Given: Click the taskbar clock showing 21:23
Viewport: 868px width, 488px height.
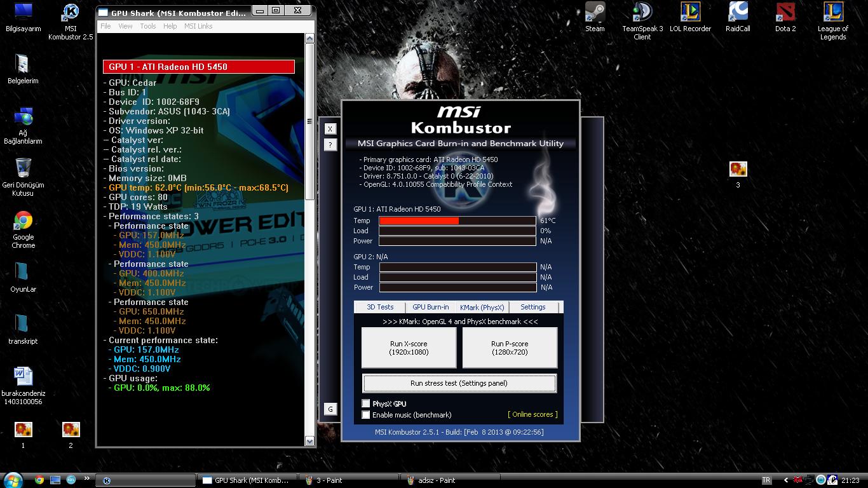Looking at the screenshot, I should point(850,480).
